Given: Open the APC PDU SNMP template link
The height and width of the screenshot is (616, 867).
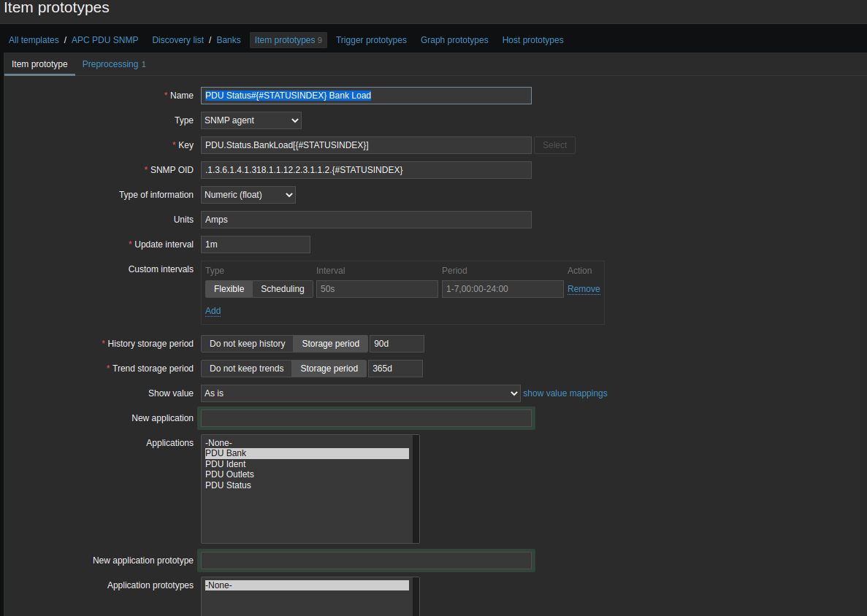Looking at the screenshot, I should tap(104, 40).
